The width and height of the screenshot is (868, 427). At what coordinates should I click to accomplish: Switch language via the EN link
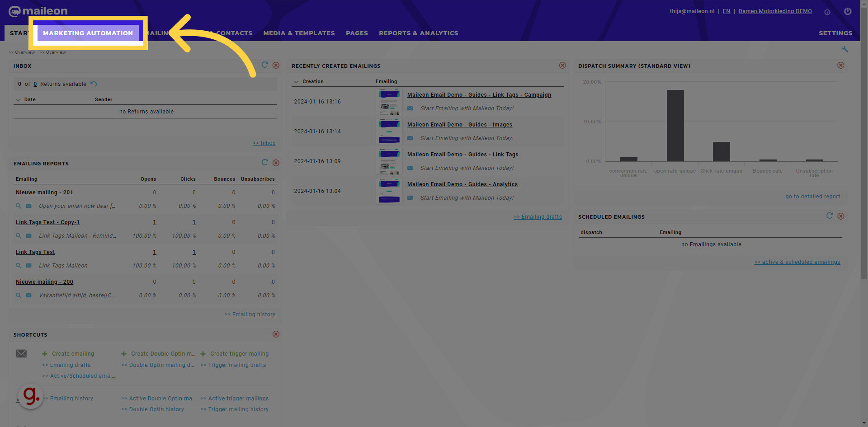(x=726, y=11)
